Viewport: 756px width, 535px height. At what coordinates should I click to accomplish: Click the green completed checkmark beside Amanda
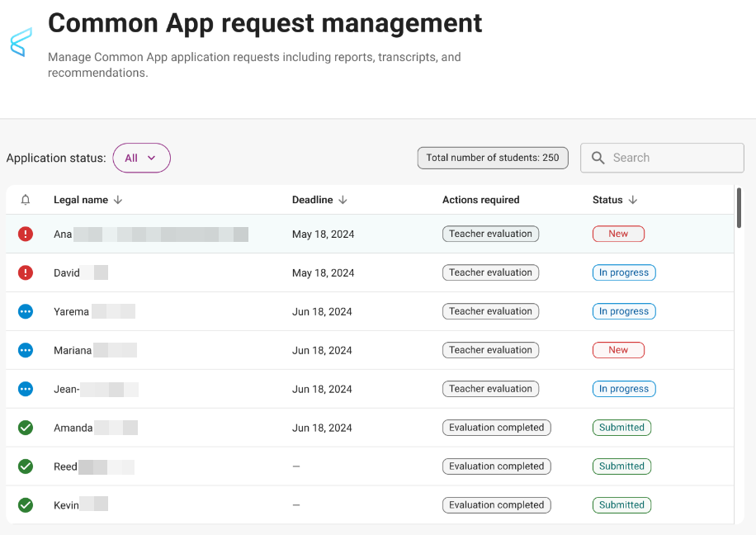tap(25, 428)
